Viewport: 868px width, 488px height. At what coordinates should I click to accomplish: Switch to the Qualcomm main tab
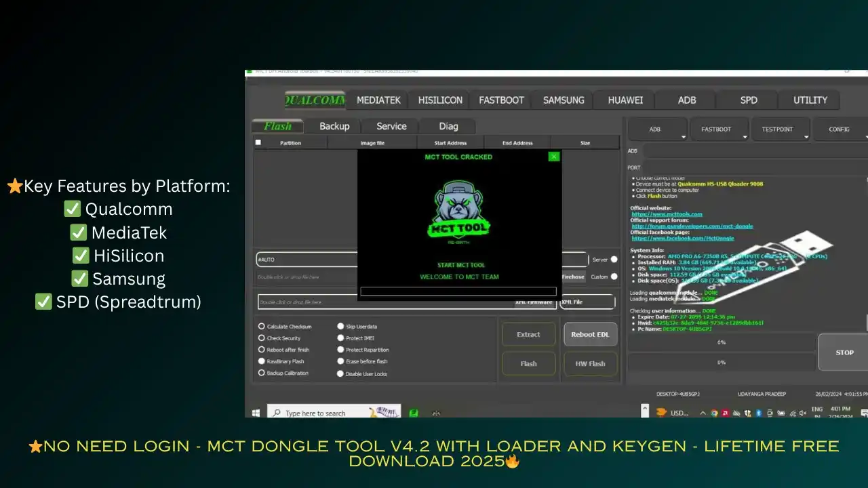(315, 100)
